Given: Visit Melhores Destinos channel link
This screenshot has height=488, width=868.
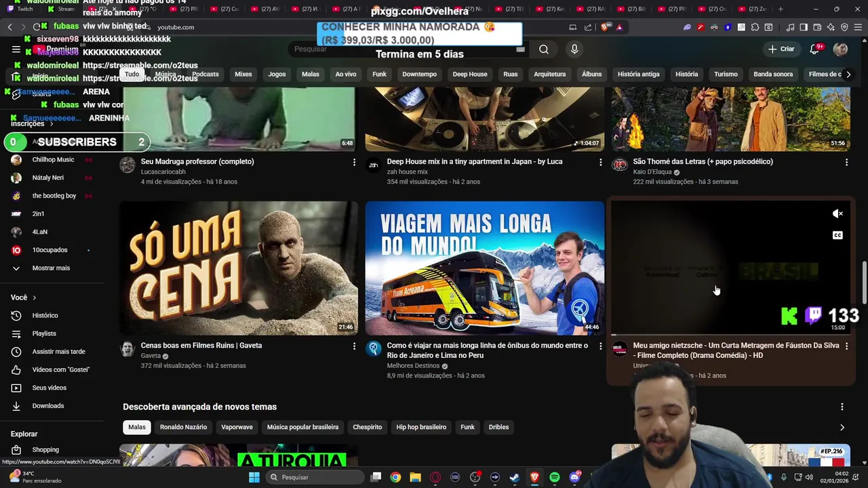Looking at the screenshot, I should (x=414, y=365).
